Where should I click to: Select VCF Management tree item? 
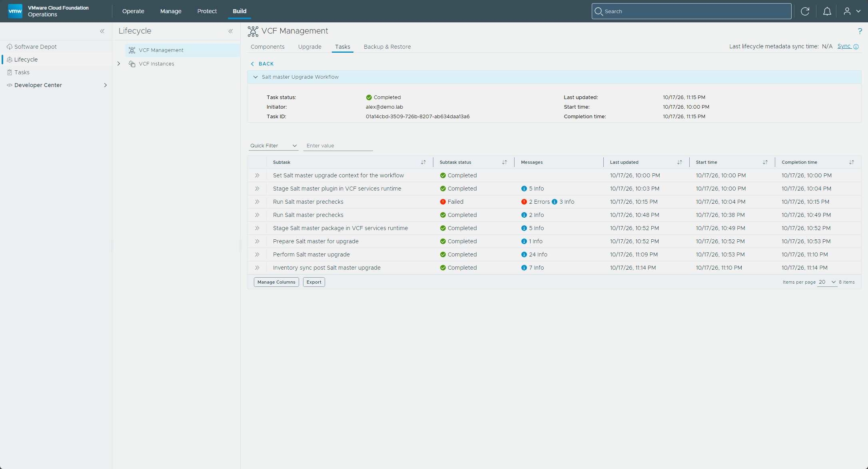(183, 50)
